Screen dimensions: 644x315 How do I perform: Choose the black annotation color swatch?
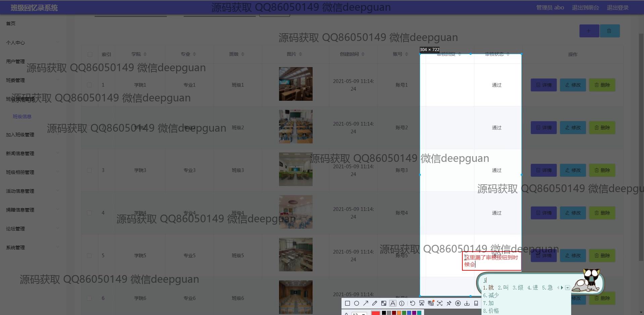click(x=384, y=313)
